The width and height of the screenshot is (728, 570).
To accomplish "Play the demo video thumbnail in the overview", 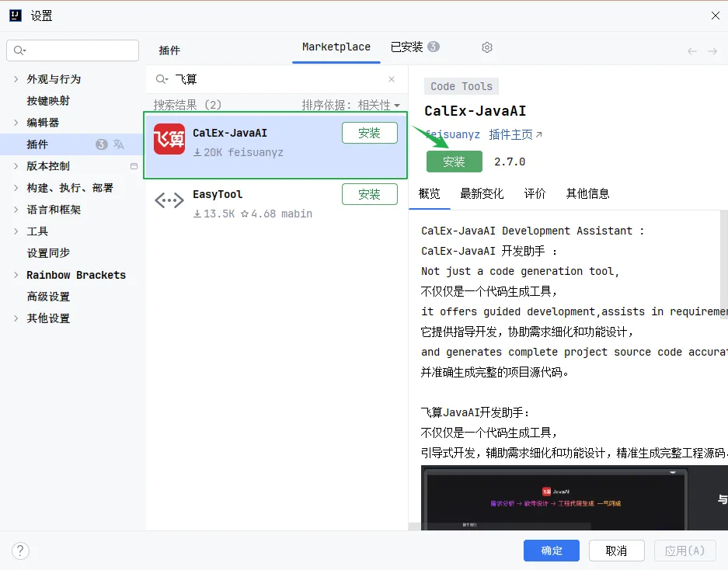I will pyautogui.click(x=554, y=497).
